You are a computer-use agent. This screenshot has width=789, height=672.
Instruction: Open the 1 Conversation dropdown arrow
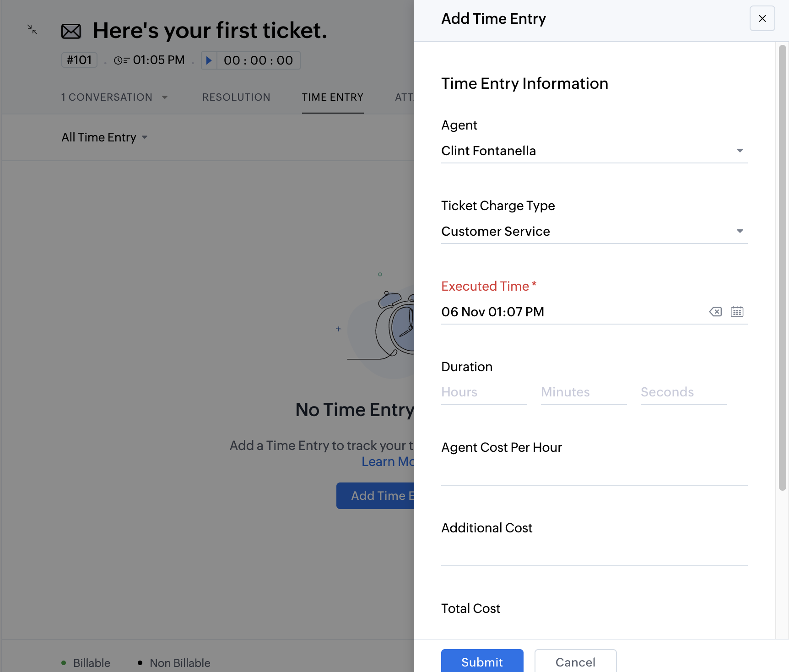[x=165, y=97]
